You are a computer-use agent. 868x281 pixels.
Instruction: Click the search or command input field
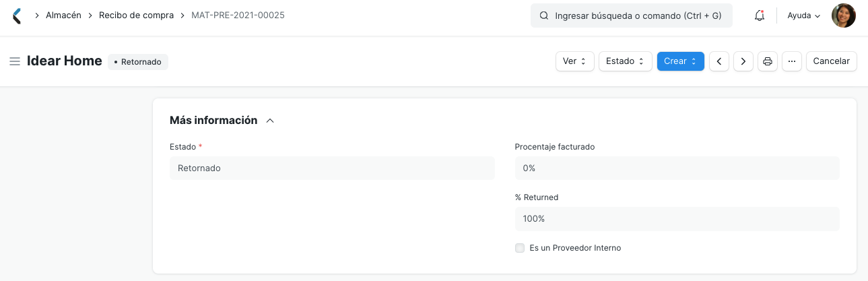pos(632,15)
